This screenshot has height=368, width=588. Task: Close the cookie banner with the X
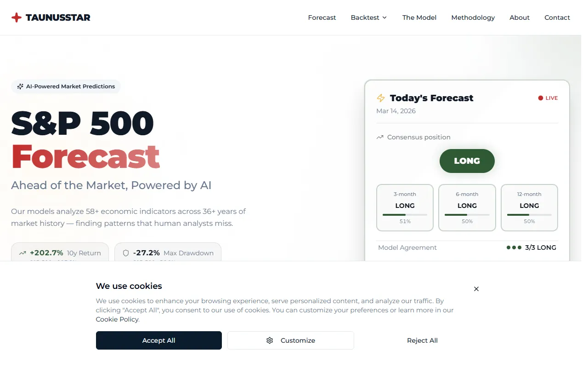(476, 289)
